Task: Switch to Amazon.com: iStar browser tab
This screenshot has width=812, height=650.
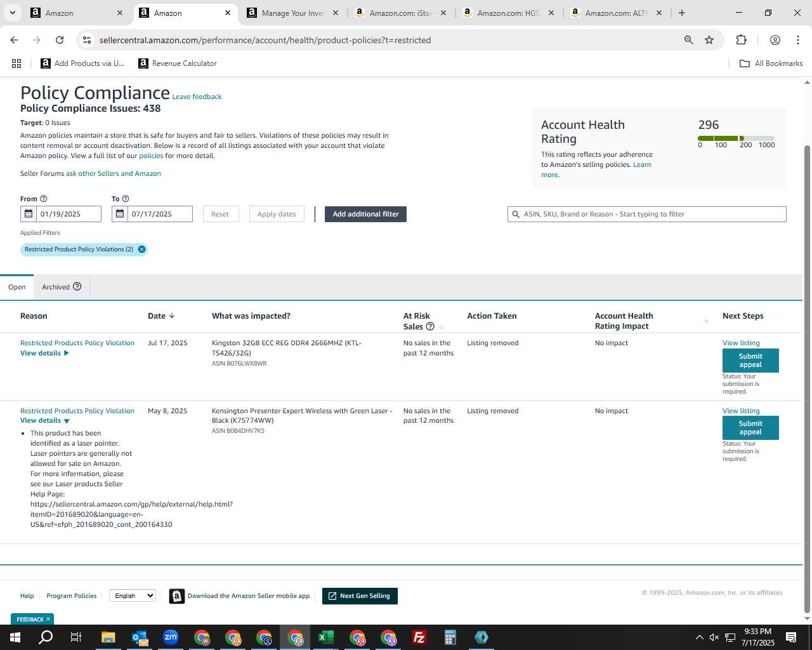Action: point(400,13)
